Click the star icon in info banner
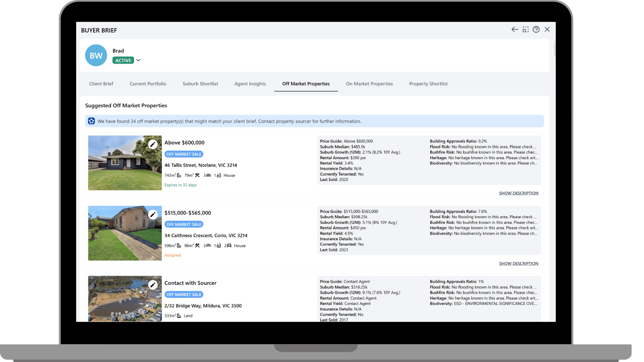 [91, 121]
